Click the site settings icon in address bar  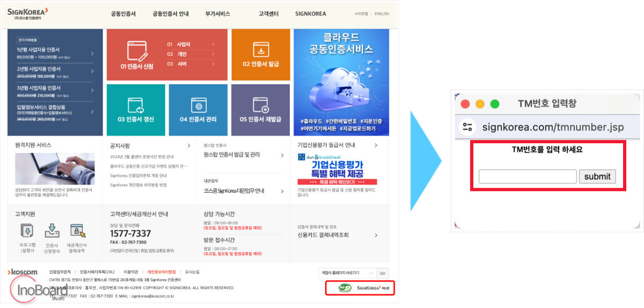pyautogui.click(x=467, y=127)
